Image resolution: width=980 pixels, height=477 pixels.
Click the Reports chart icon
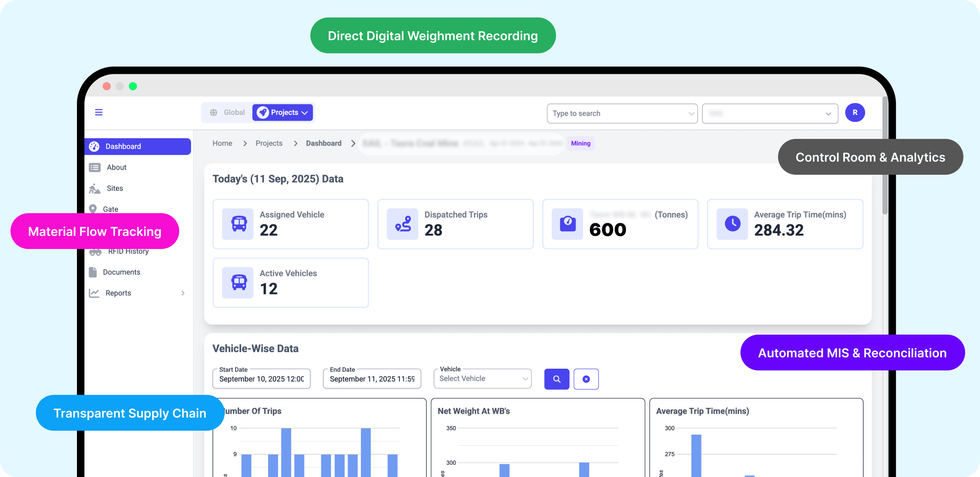click(x=94, y=293)
